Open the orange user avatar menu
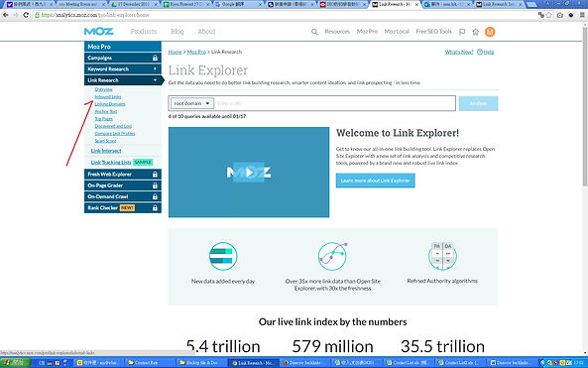 point(490,32)
